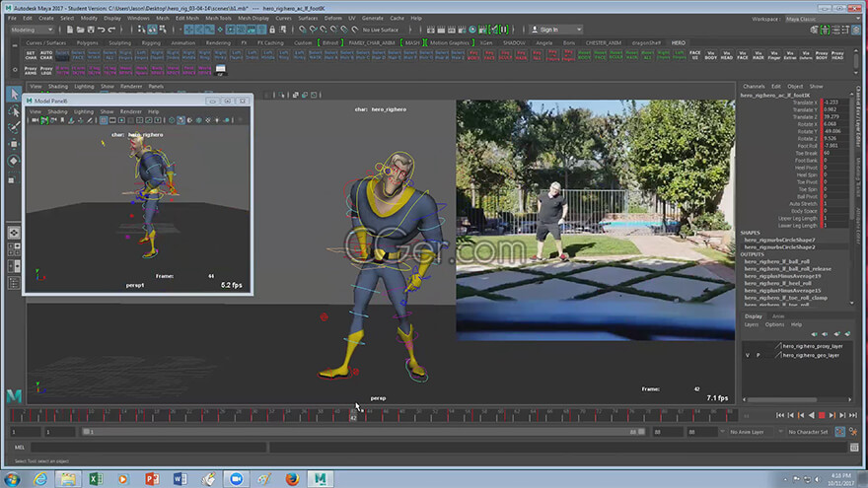Open the Windows menu

click(x=138, y=19)
